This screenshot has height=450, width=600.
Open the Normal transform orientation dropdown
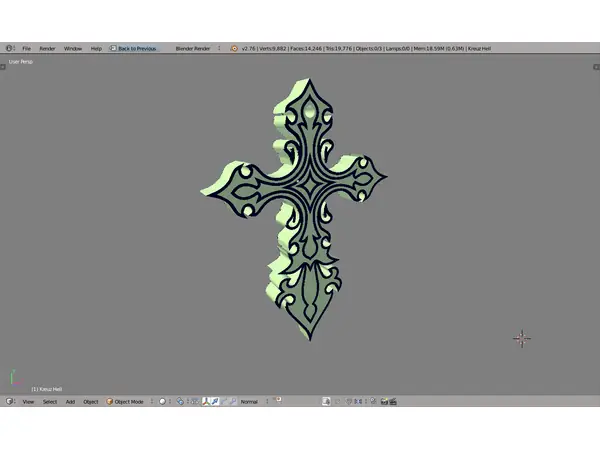pos(254,402)
